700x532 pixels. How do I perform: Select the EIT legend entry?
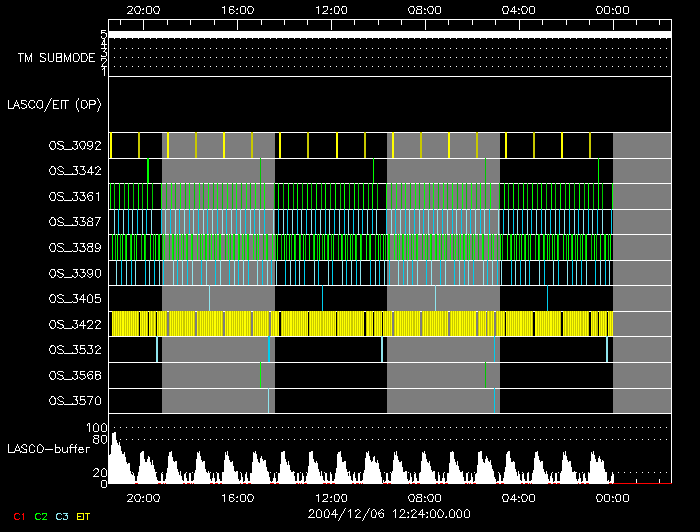[x=84, y=516]
